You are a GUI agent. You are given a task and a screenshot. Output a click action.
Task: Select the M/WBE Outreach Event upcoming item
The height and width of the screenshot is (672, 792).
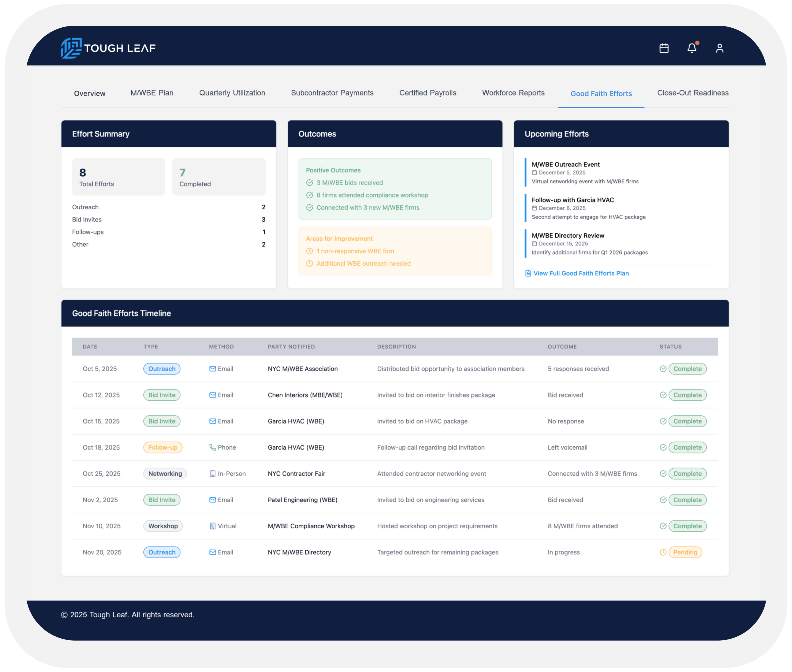(565, 165)
